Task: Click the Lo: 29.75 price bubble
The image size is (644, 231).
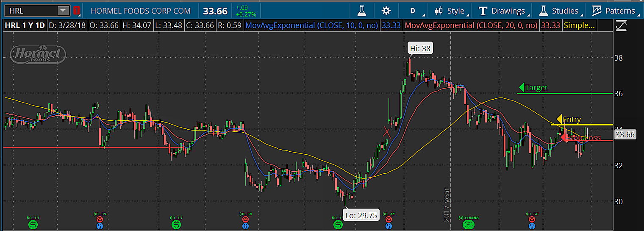Action: (361, 215)
